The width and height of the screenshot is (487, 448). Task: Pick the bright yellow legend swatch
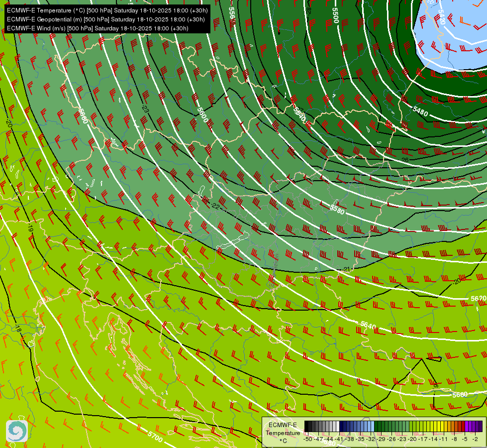[439, 426]
